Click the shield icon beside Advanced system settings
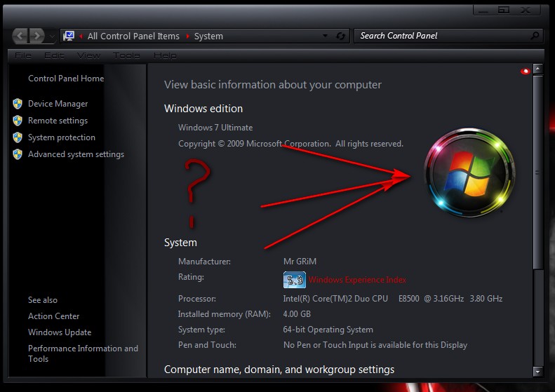Image resolution: width=555 pixels, height=392 pixels. 18,154
